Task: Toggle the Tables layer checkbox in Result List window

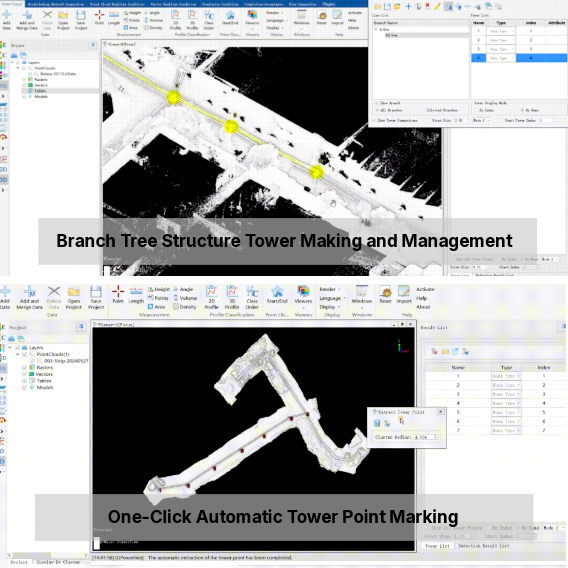Action: click(x=25, y=381)
